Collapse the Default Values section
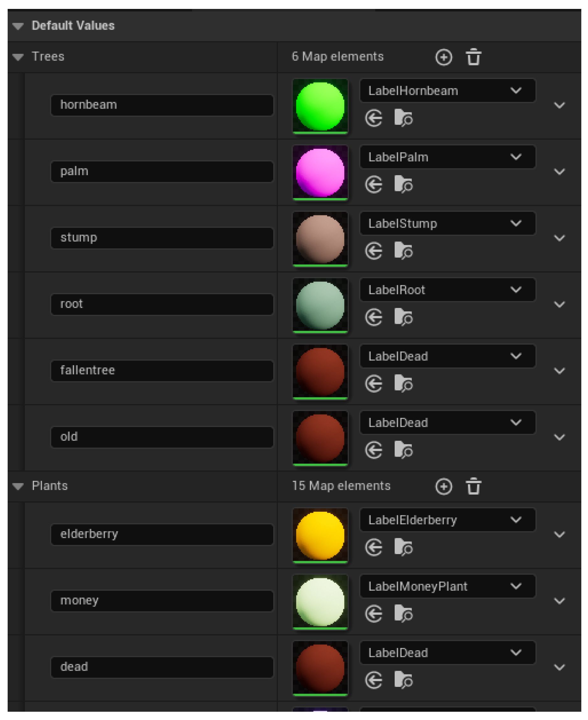Viewport: 588px width, 720px height. click(x=18, y=26)
